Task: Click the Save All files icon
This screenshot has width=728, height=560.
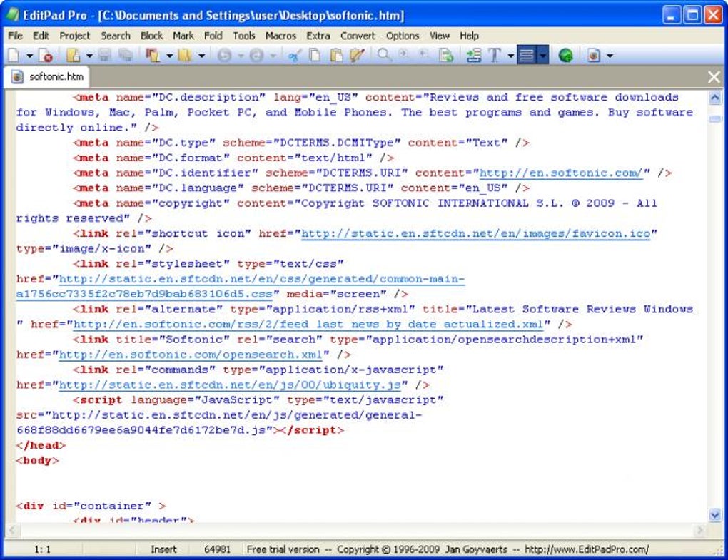Action: point(126,55)
